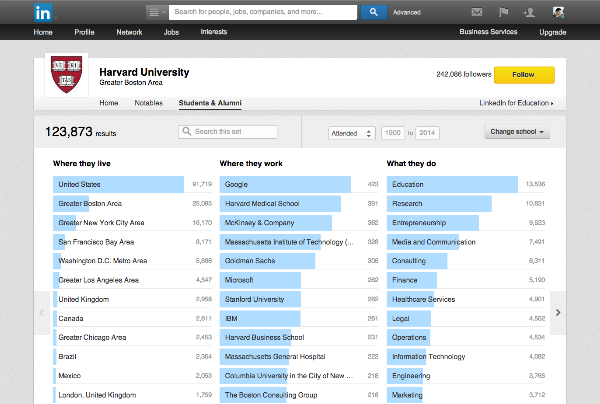Image resolution: width=600 pixels, height=404 pixels.
Task: Click the Harvard University shield logo
Action: (67, 75)
